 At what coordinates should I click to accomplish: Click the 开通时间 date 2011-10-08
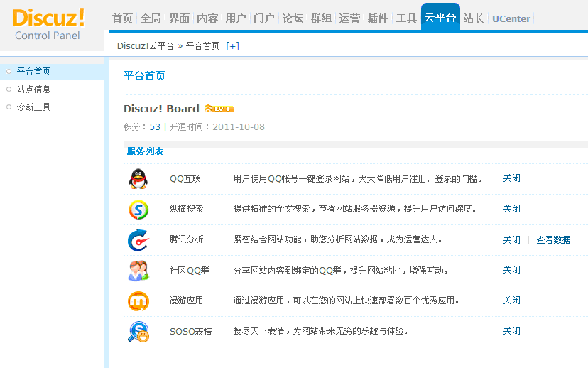[x=239, y=126]
